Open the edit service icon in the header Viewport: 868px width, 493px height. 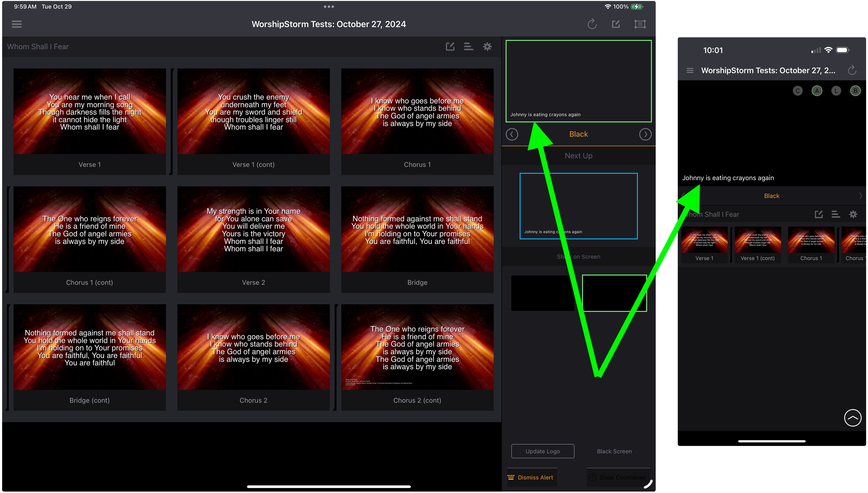click(x=616, y=24)
